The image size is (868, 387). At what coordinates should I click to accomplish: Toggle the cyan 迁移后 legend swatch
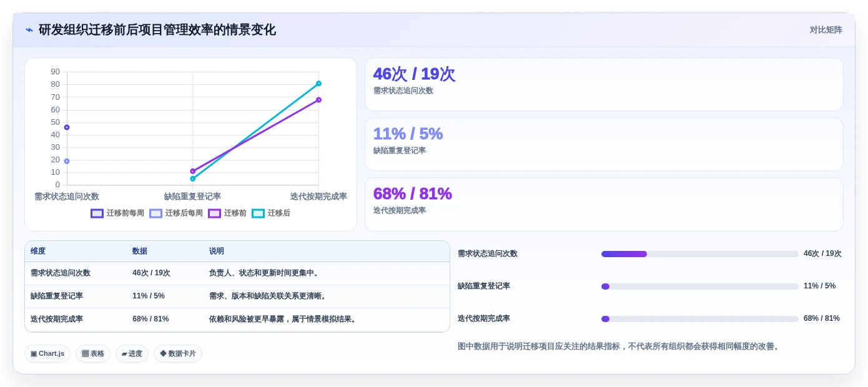click(258, 213)
